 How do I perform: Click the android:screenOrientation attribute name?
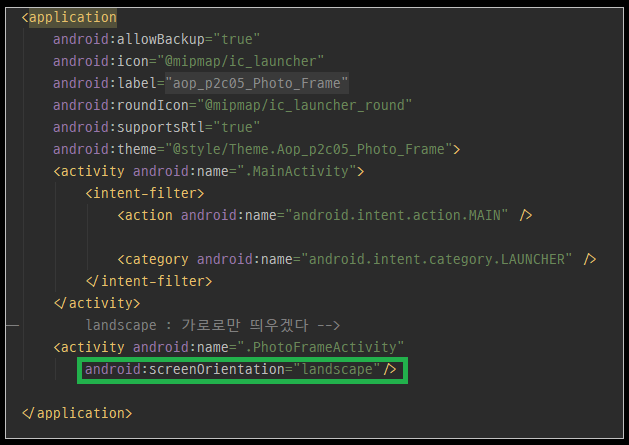pyautogui.click(x=185, y=369)
